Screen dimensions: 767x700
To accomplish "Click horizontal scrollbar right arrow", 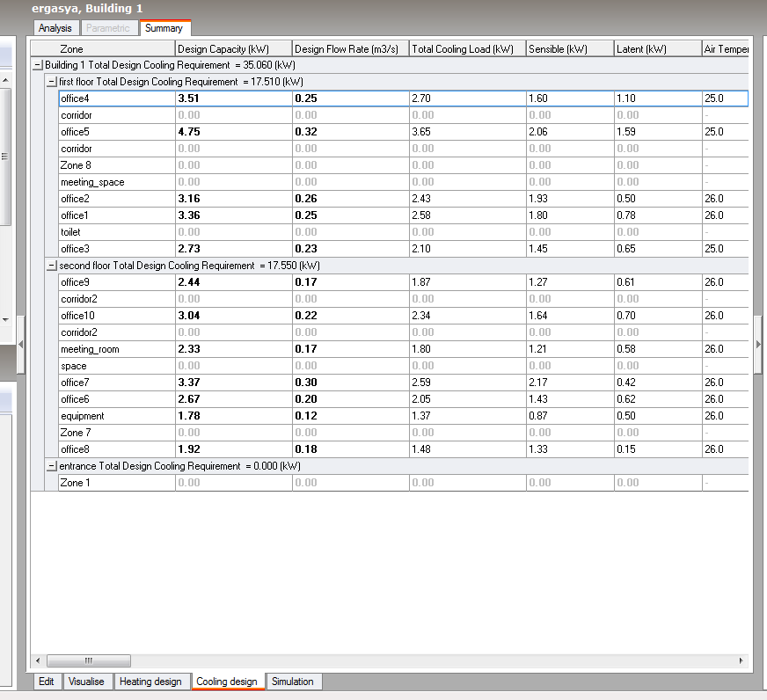I will 741,660.
